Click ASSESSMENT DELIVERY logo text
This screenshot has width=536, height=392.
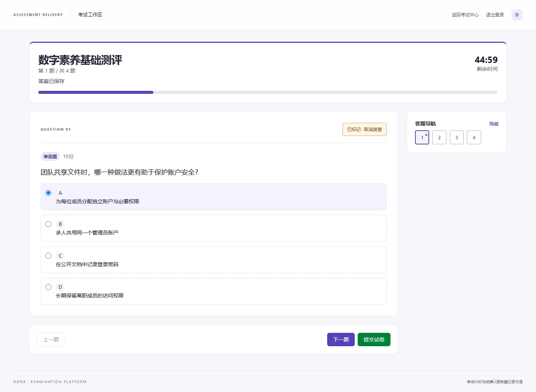point(38,15)
